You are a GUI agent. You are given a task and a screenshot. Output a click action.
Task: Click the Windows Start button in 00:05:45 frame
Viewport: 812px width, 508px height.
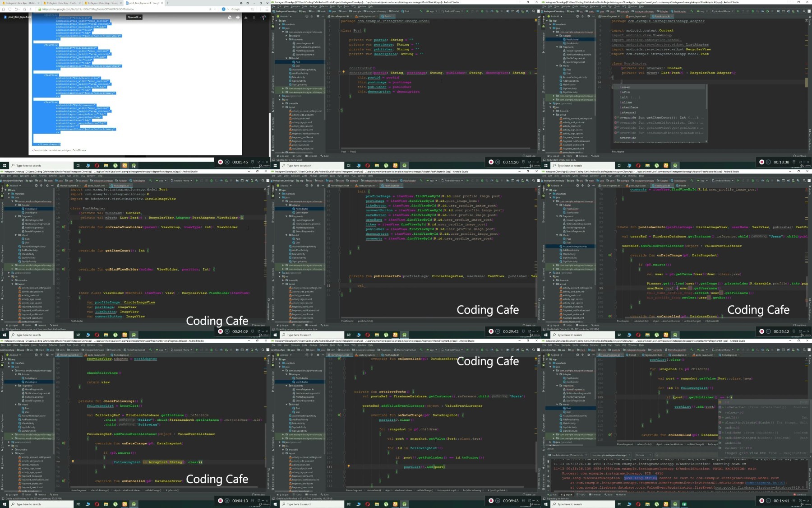tap(5, 165)
